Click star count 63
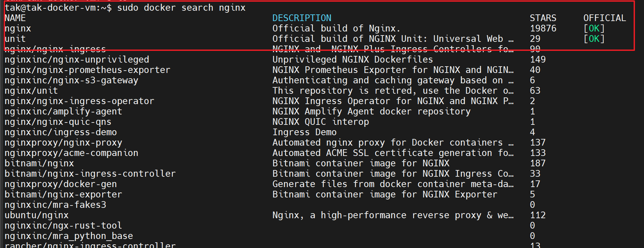Screen dimensions: 644x248 [x=535, y=91]
